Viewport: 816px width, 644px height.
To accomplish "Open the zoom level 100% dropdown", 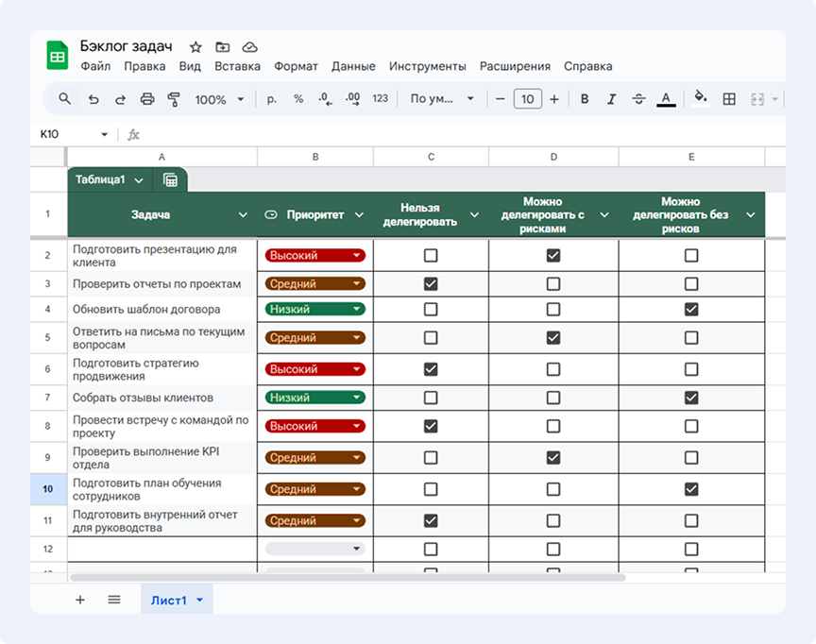I will 219,99.
